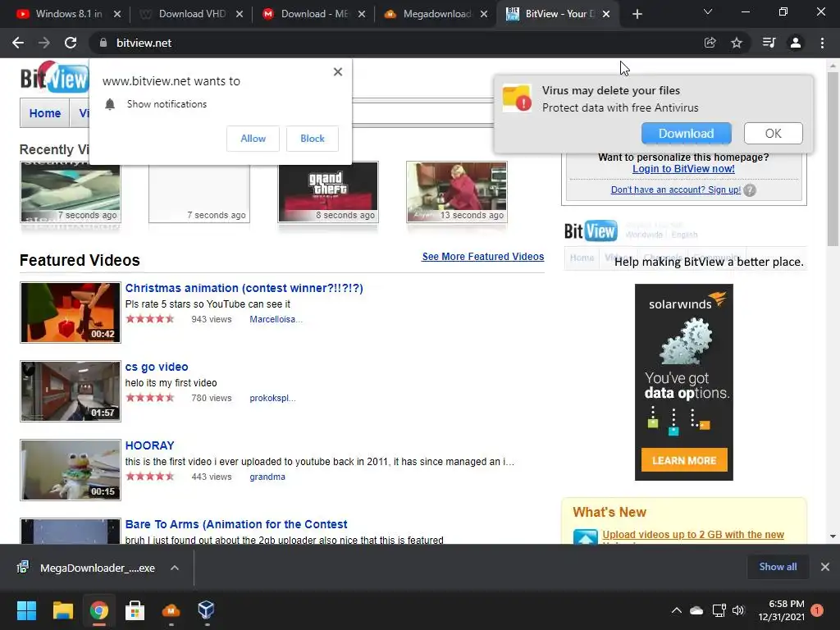
Task: Click Download in antivirus ad popup
Action: click(x=687, y=134)
